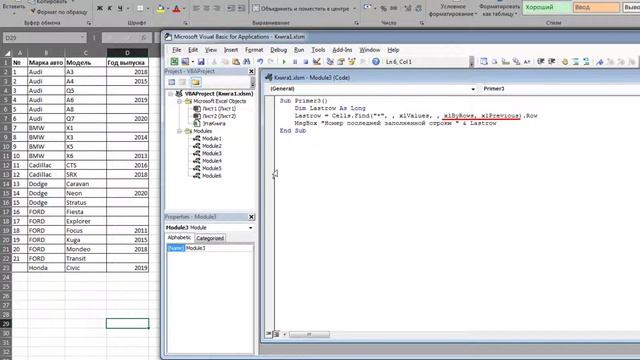Open Project Explorer icon in toolbar

(x=330, y=62)
